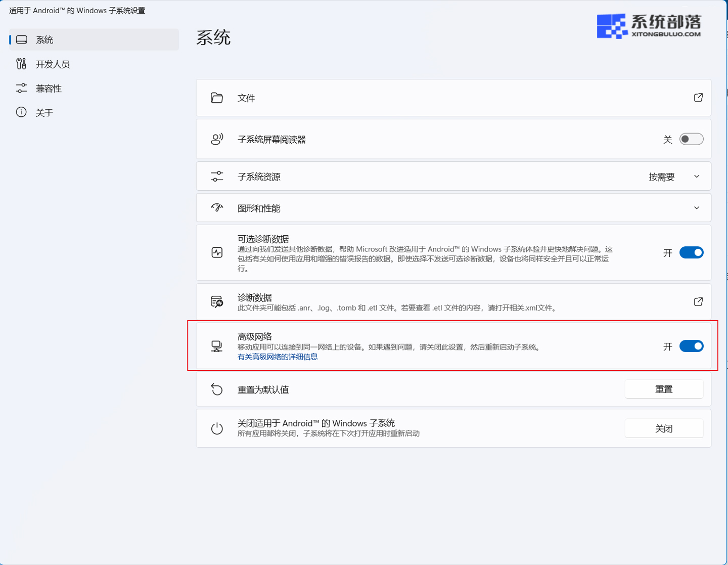Disable the 高级网络 toggle switch
Viewport: 728px width, 565px height.
click(691, 346)
